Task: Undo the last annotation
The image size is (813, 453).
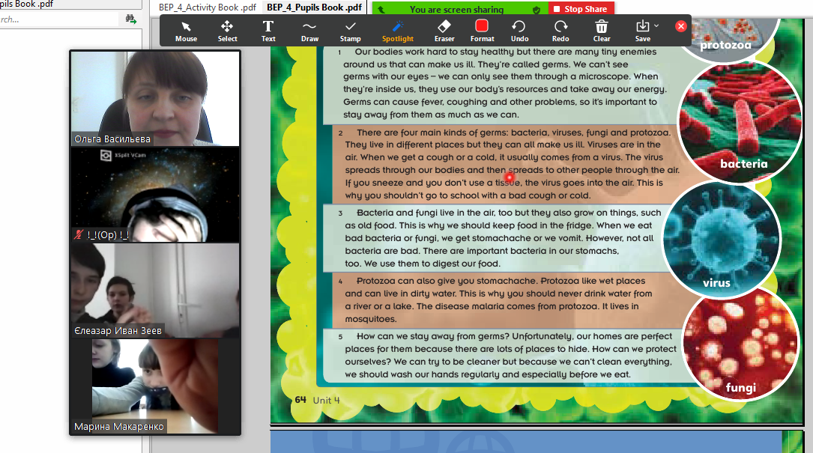Action: pos(519,30)
